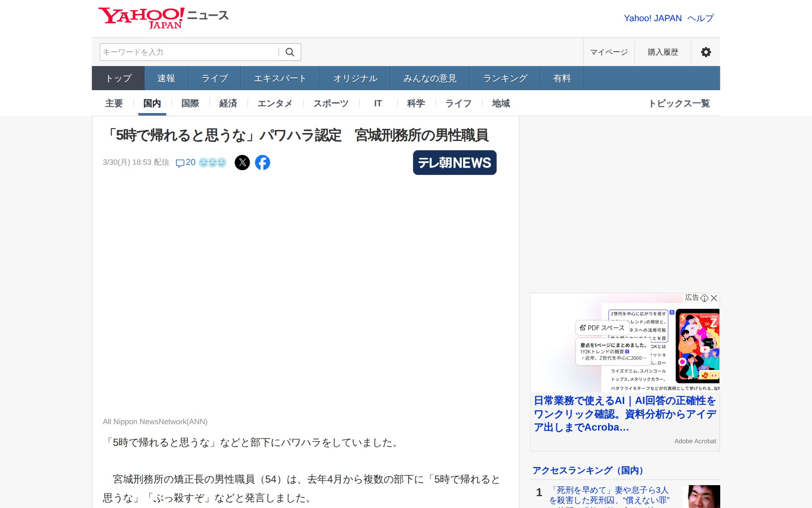Click the Yahoo! JAPAN News logo
This screenshot has width=812, height=508.
pyautogui.click(x=163, y=18)
